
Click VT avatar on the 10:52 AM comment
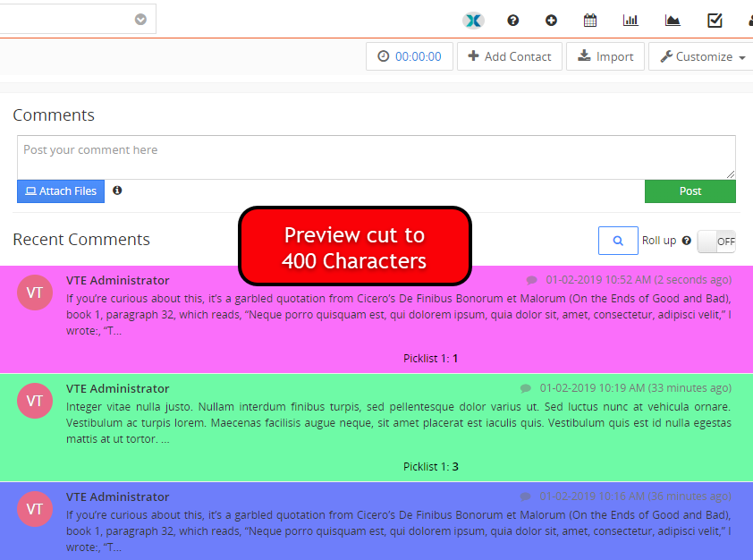pos(35,293)
